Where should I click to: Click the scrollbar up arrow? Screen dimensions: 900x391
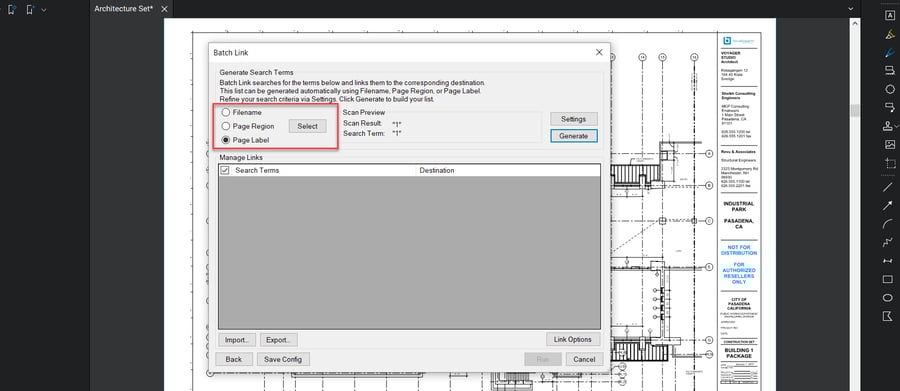[x=855, y=24]
